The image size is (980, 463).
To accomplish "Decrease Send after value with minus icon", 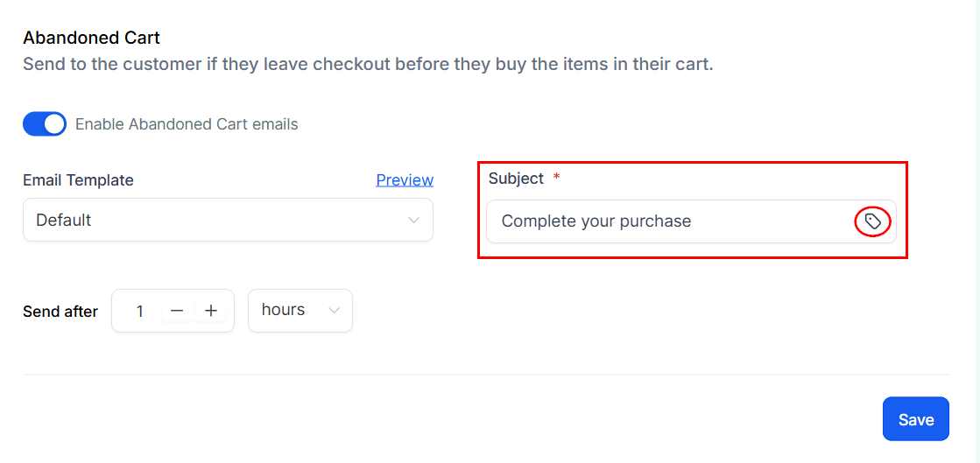I will pyautogui.click(x=178, y=311).
